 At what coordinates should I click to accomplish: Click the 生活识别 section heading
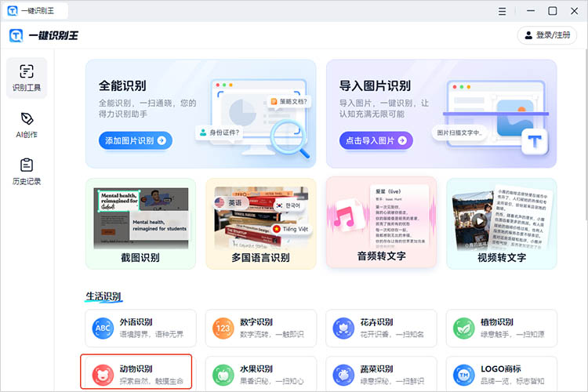103,296
